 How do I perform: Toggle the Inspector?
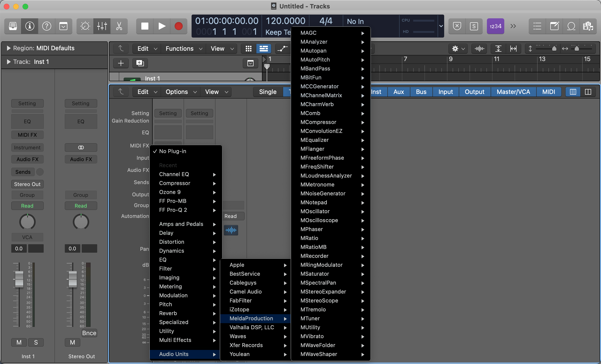click(x=30, y=26)
